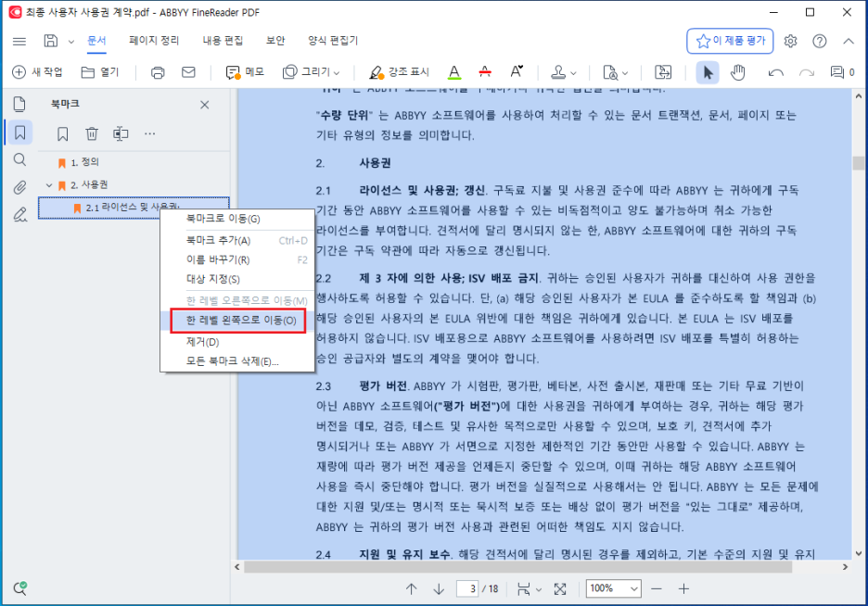Choose 제거(D) from context menu
This screenshot has height=606, width=868.
(x=237, y=342)
